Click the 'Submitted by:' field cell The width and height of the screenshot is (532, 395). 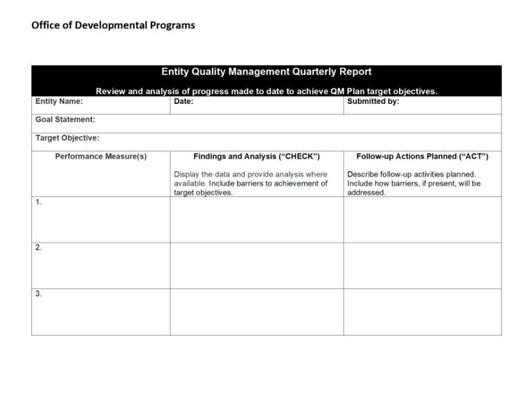pos(423,105)
